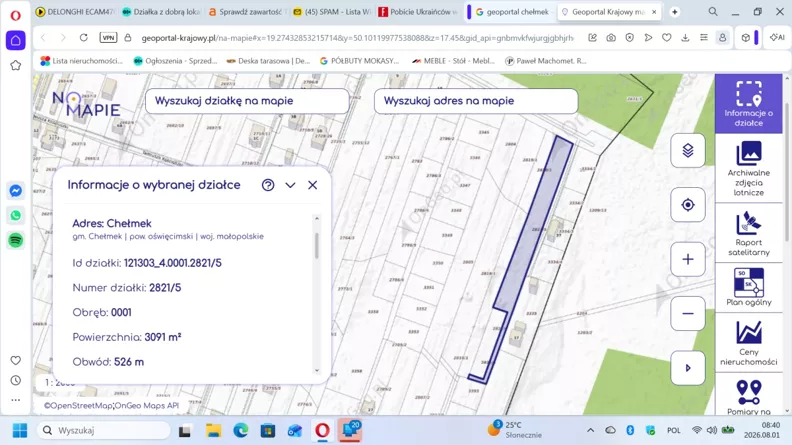Click the play arrow map button

[687, 368]
